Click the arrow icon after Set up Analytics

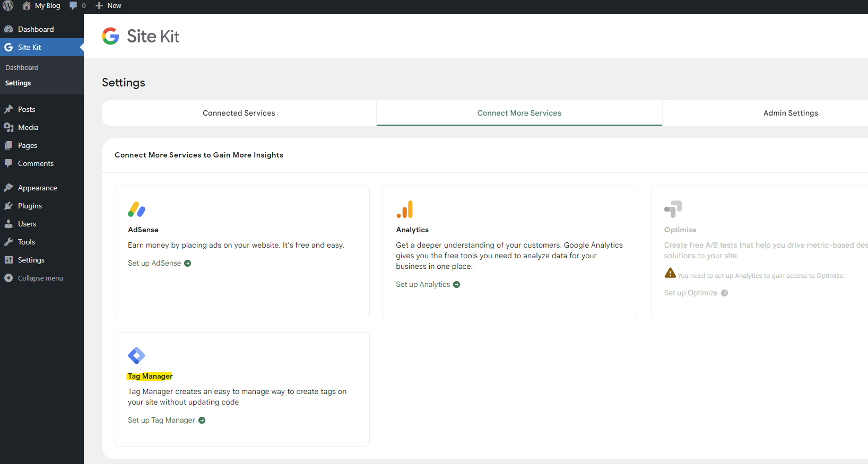pos(456,285)
